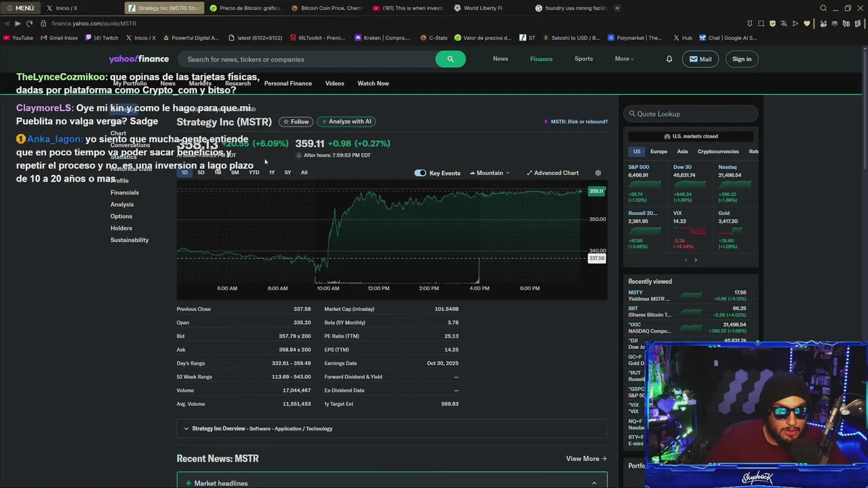Expand the Strategy Inc Overview section
This screenshot has height=488, width=868.
click(392, 428)
